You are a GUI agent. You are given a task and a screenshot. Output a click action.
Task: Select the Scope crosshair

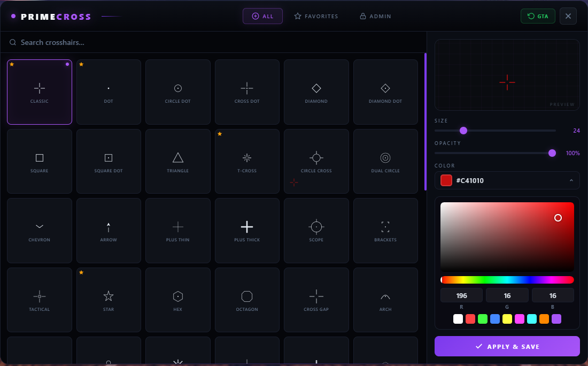pos(316,230)
